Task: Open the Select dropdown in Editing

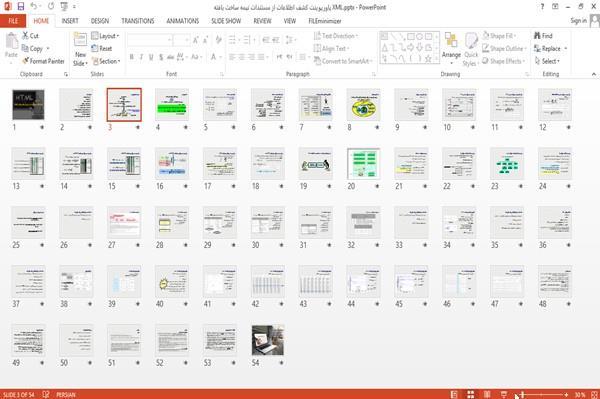Action: coord(547,61)
